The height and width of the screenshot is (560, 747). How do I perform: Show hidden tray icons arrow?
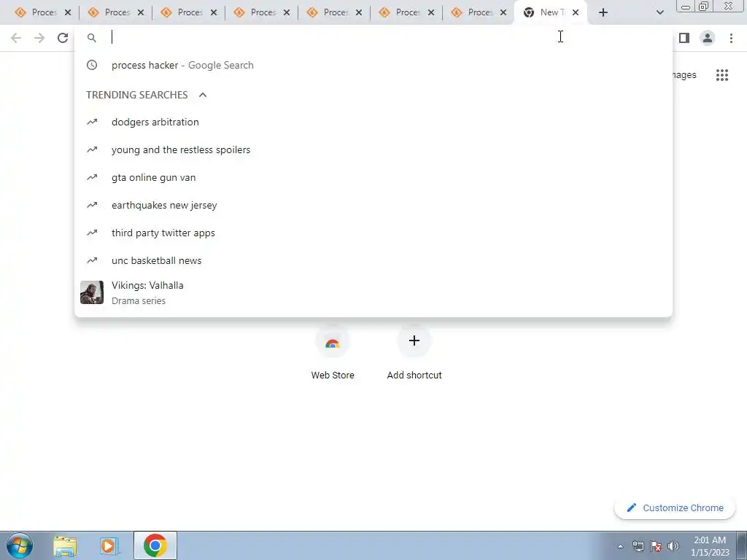tap(620, 546)
